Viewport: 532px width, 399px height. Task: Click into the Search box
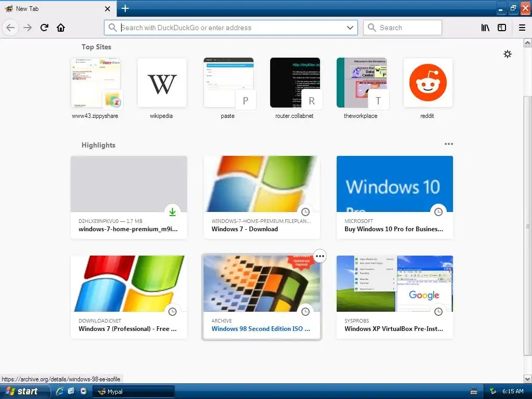click(403, 28)
